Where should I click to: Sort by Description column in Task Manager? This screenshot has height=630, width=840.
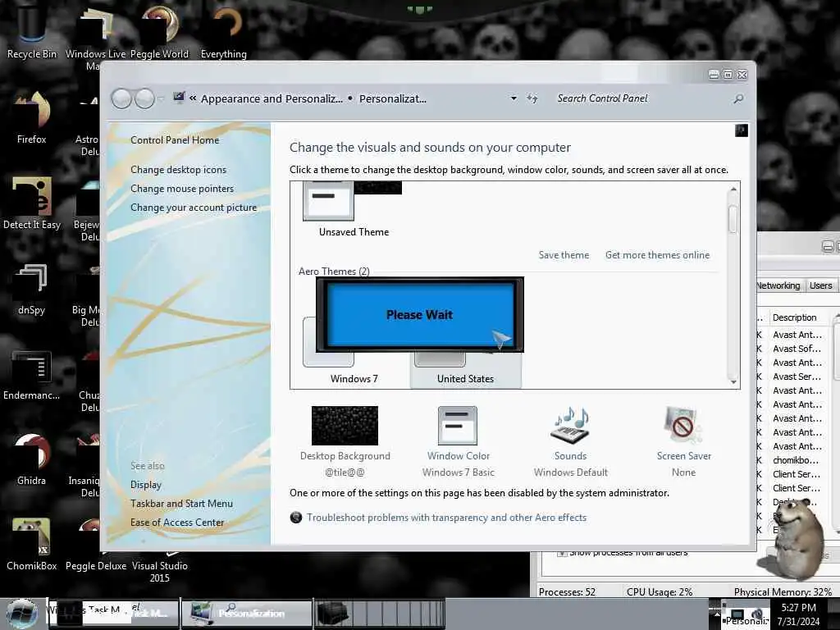click(794, 317)
